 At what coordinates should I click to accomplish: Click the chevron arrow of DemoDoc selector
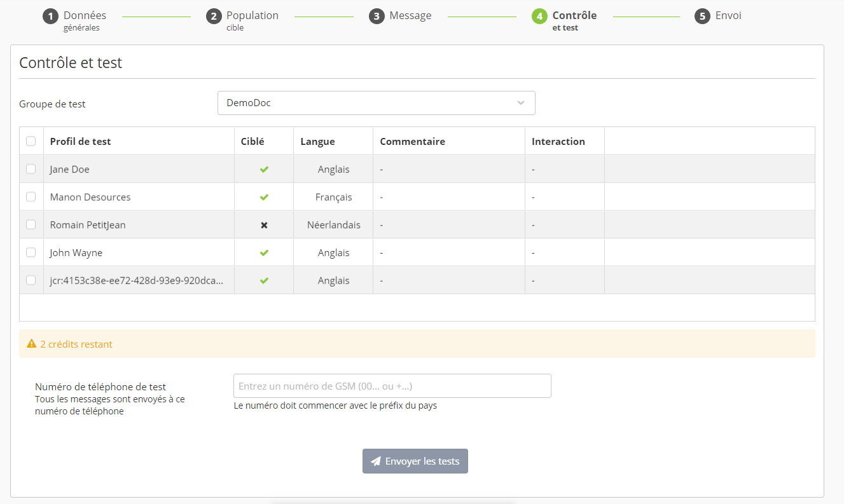521,103
